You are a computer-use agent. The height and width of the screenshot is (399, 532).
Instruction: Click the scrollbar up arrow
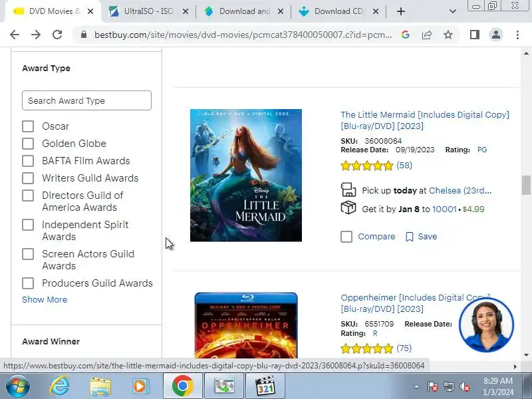[526, 53]
